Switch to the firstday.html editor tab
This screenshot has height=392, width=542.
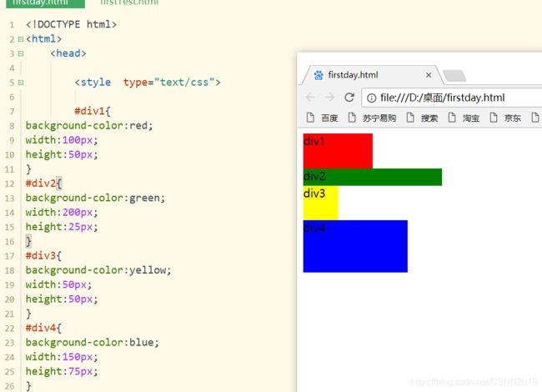tap(40, 3)
